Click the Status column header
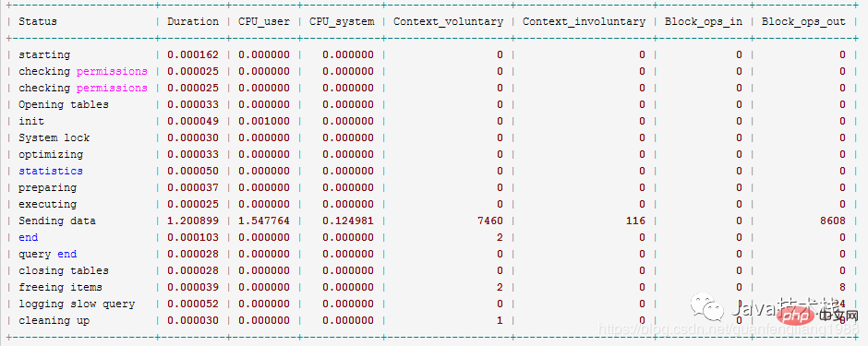The height and width of the screenshot is (346, 868). [x=38, y=21]
